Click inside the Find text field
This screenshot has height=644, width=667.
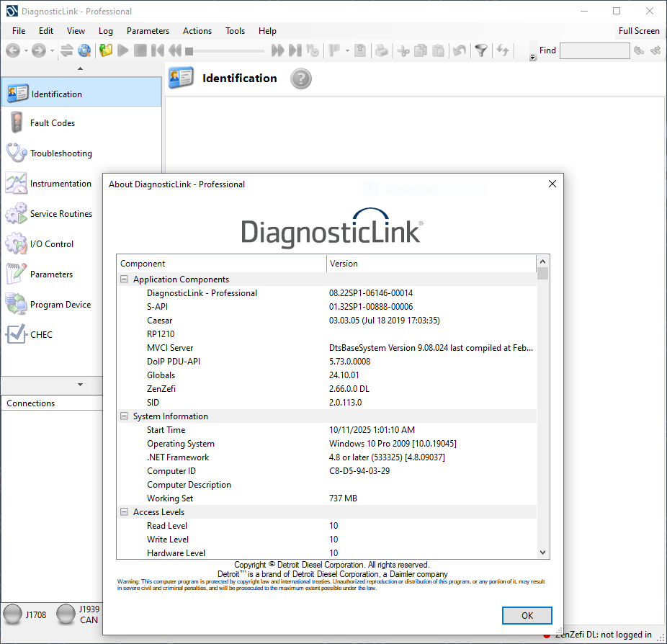pyautogui.click(x=594, y=50)
